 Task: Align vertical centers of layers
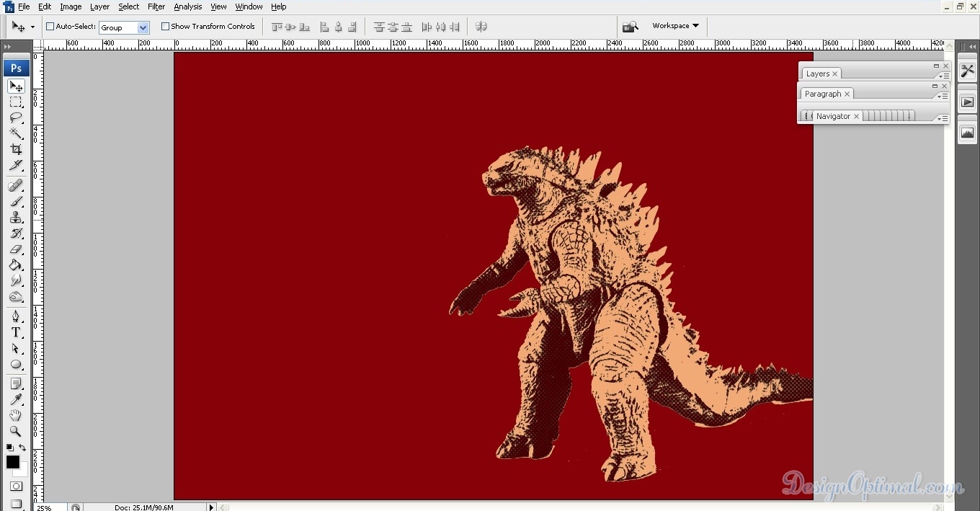tap(290, 27)
